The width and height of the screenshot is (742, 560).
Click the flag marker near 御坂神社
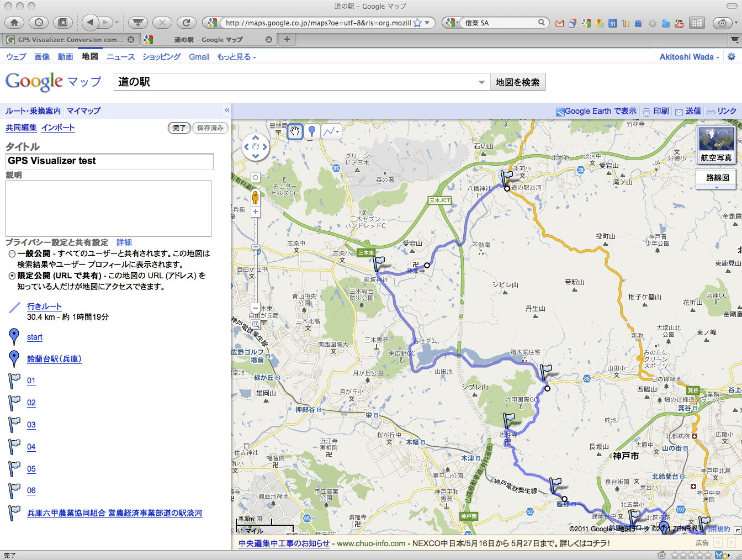[x=379, y=264]
